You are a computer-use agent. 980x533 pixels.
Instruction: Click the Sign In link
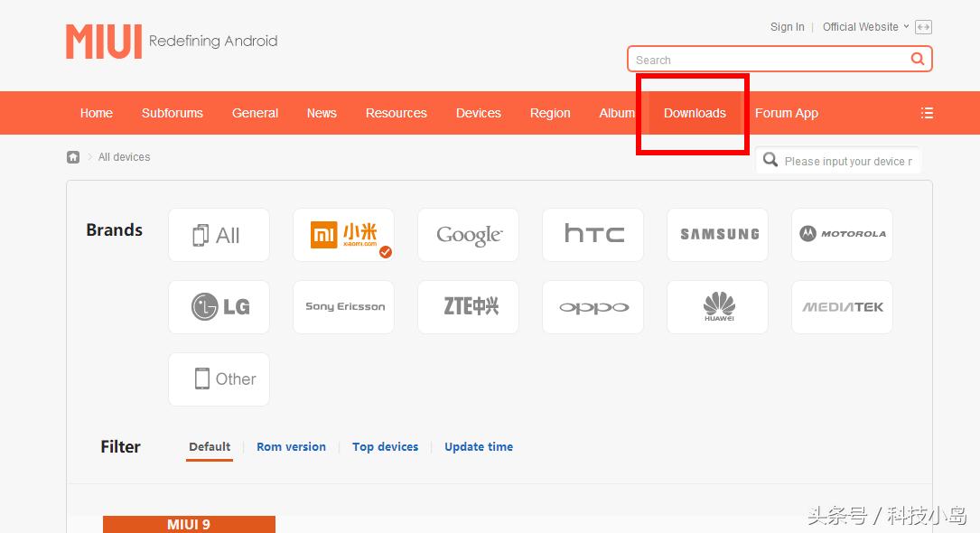[787, 27]
